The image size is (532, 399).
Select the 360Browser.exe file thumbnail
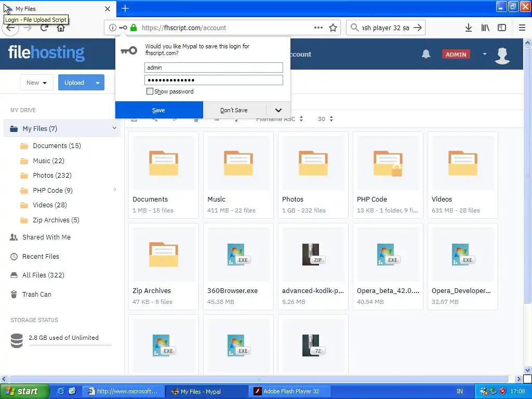[238, 255]
